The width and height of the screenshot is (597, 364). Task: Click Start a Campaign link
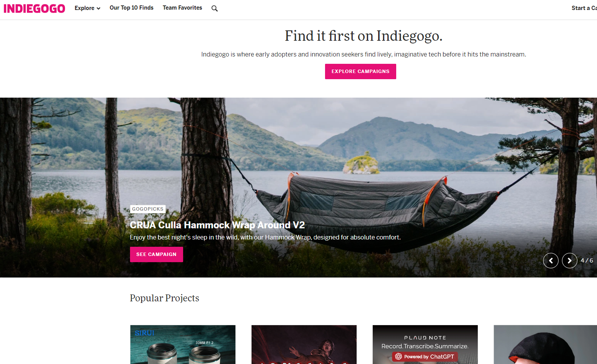pyautogui.click(x=584, y=8)
